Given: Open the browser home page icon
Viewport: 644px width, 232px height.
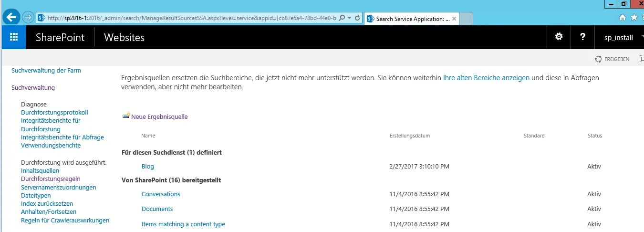Looking at the screenshot, I should (x=622, y=18).
